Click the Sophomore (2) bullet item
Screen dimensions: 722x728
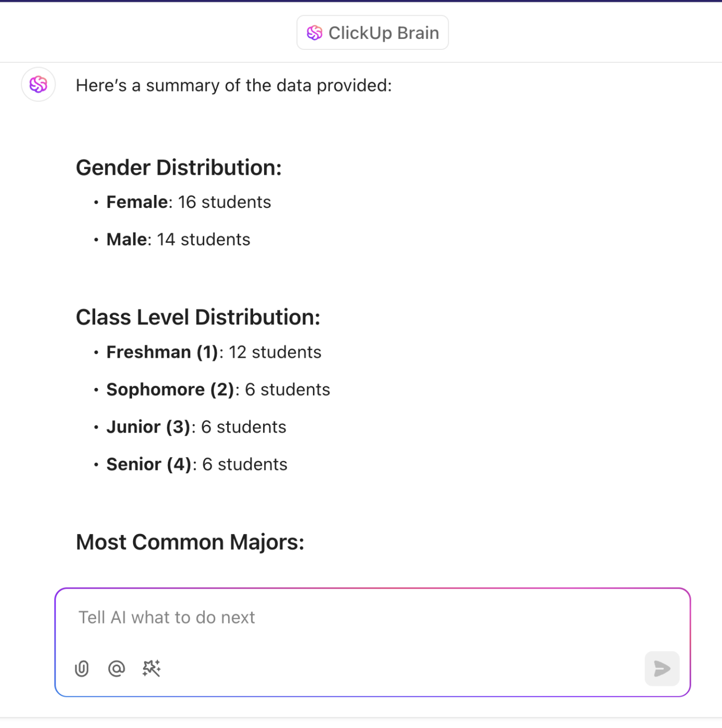(x=218, y=389)
